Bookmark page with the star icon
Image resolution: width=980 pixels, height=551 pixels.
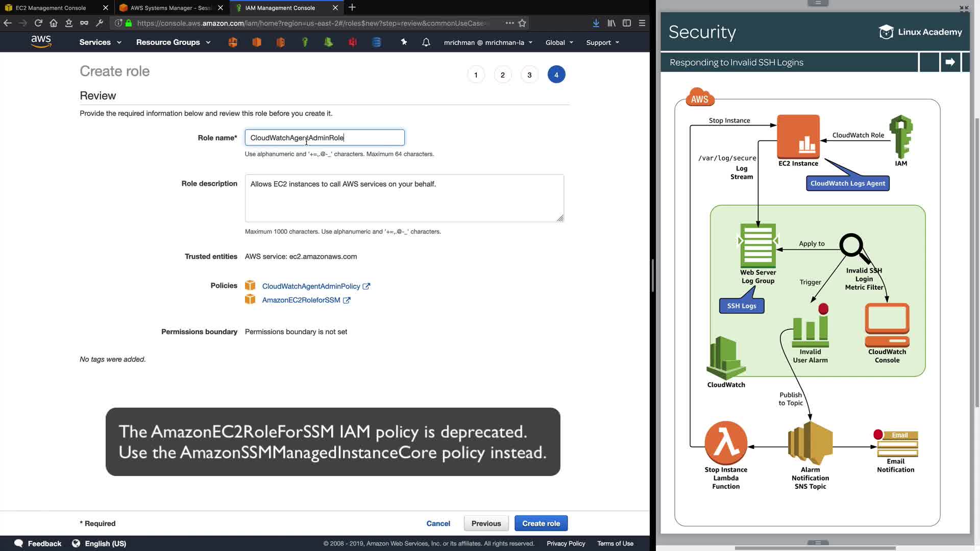(522, 23)
